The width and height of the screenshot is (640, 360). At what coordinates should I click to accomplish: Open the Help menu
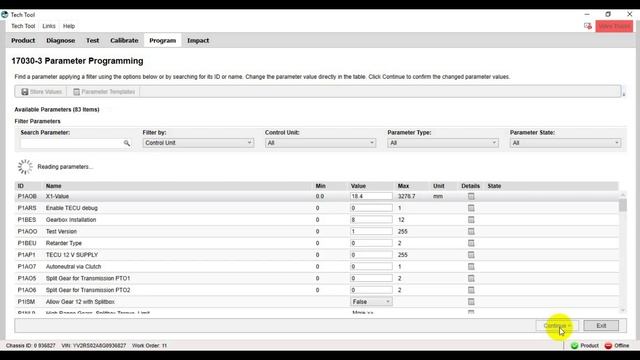[69, 26]
